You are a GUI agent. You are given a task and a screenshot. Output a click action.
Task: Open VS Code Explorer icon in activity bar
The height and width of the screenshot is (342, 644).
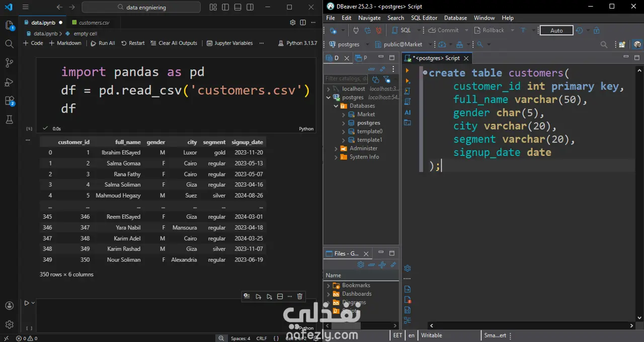point(9,25)
